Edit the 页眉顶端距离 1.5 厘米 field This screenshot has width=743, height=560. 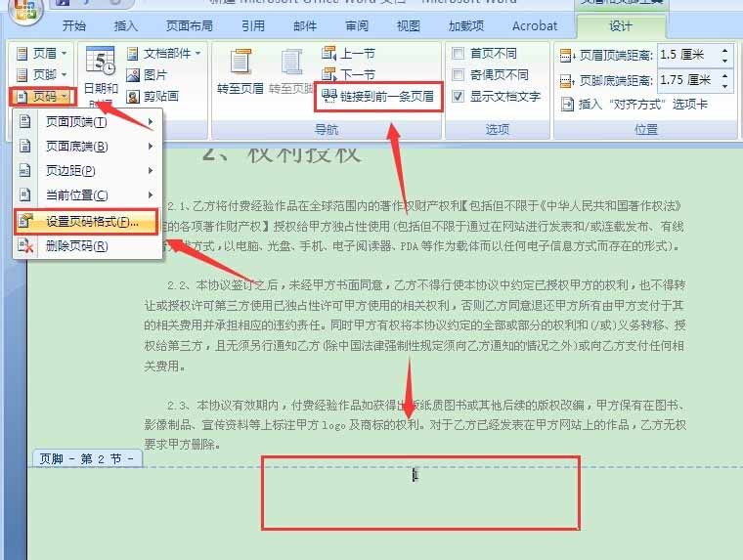tap(687, 55)
